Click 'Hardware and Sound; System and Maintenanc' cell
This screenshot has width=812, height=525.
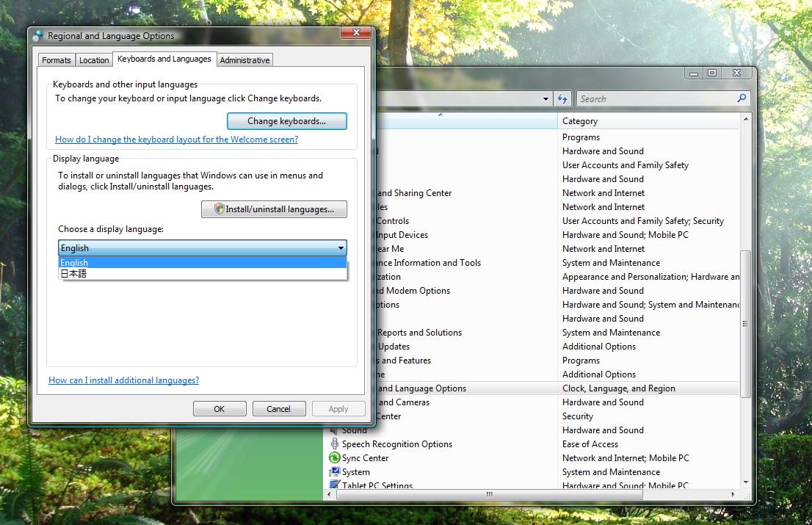(x=651, y=305)
